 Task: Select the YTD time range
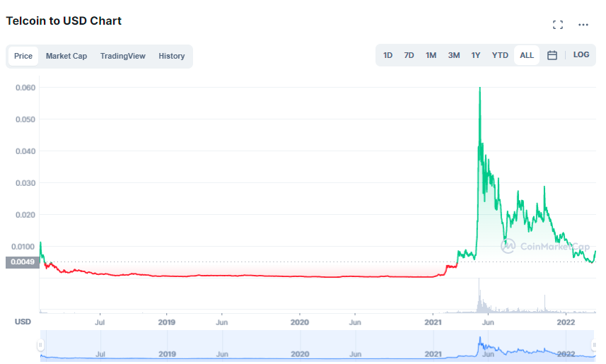tap(500, 55)
